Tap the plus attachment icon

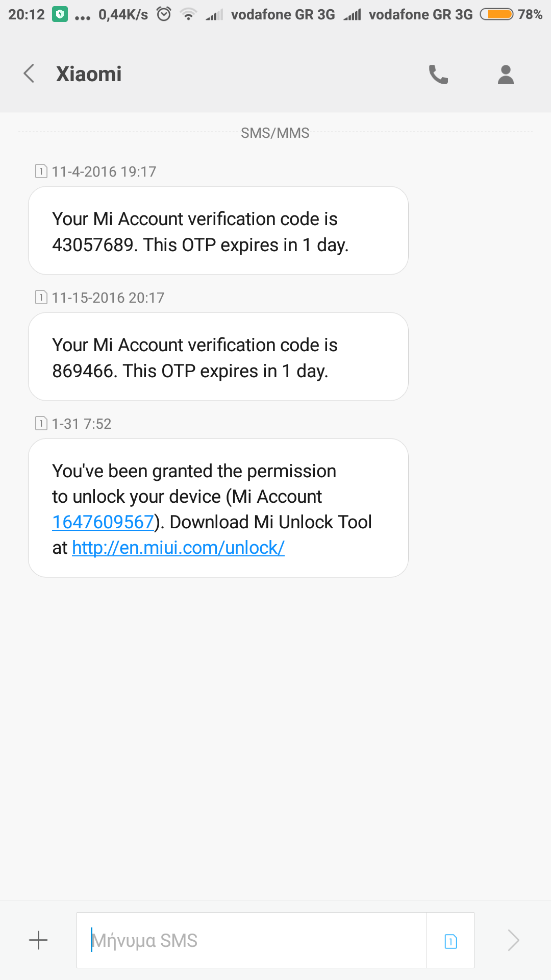coord(38,940)
